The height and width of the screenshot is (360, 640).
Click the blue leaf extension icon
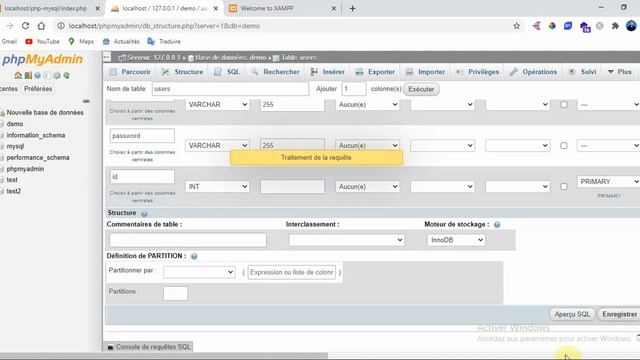coord(568,26)
